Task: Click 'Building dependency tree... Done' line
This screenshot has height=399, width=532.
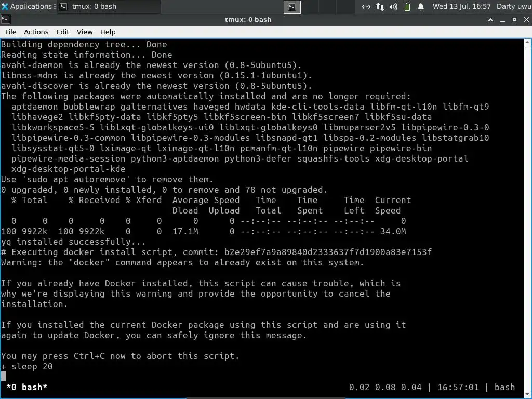Action: [x=84, y=45]
